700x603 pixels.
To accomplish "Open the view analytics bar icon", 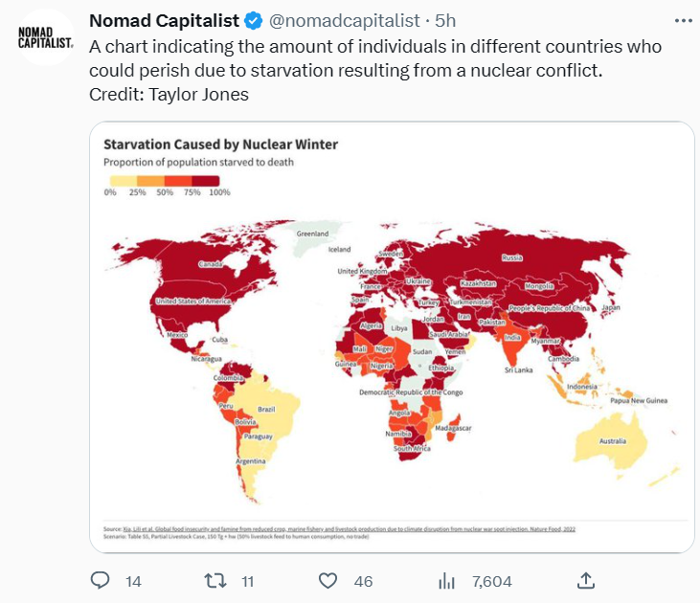I will (x=446, y=581).
